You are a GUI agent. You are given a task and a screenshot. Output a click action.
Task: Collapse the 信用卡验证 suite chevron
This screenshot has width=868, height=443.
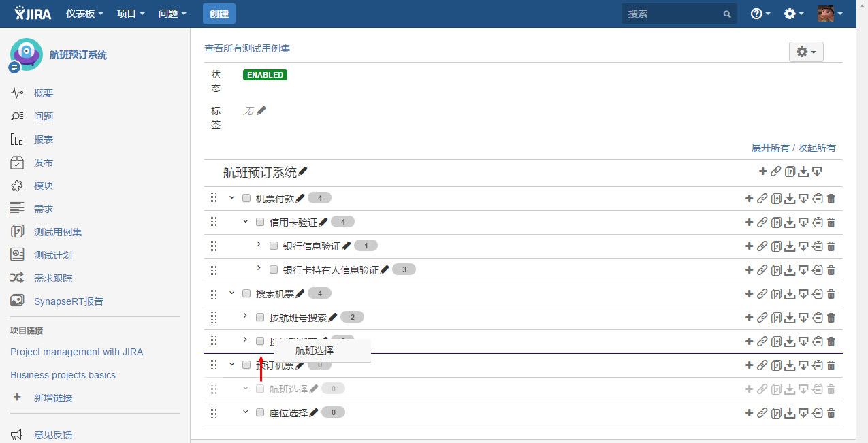tap(246, 222)
